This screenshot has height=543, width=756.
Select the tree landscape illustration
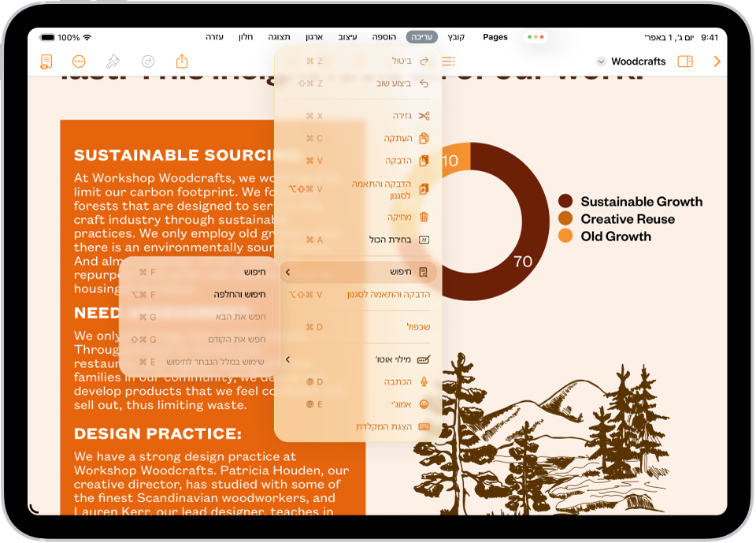coord(543,434)
